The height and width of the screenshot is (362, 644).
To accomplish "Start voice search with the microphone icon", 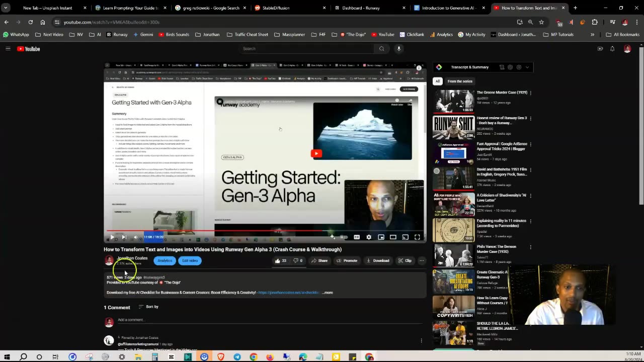I will [398, 49].
